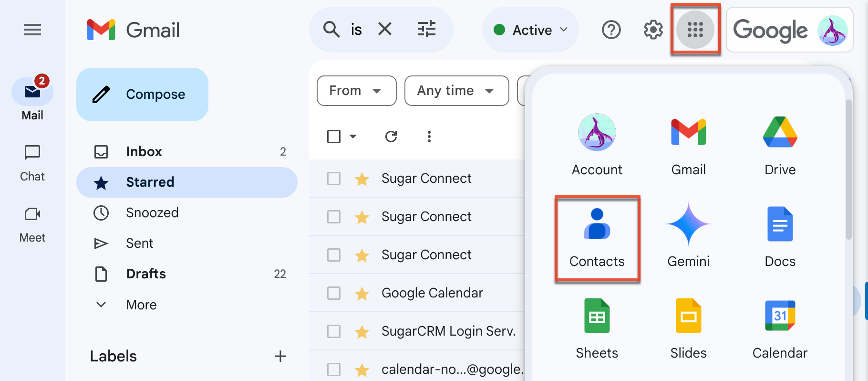Open Contacts from the apps launcher
868x381 pixels.
pos(597,236)
